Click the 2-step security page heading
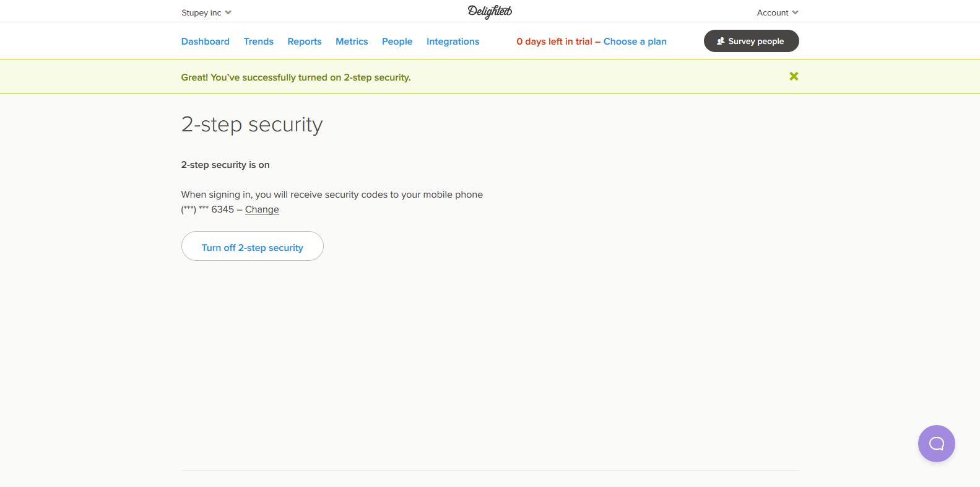 point(252,125)
